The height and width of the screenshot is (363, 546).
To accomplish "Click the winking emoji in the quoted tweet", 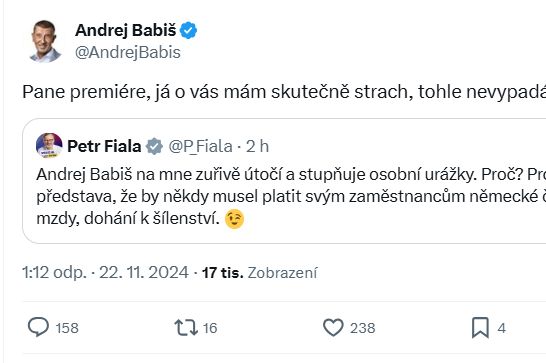I will tap(234, 219).
